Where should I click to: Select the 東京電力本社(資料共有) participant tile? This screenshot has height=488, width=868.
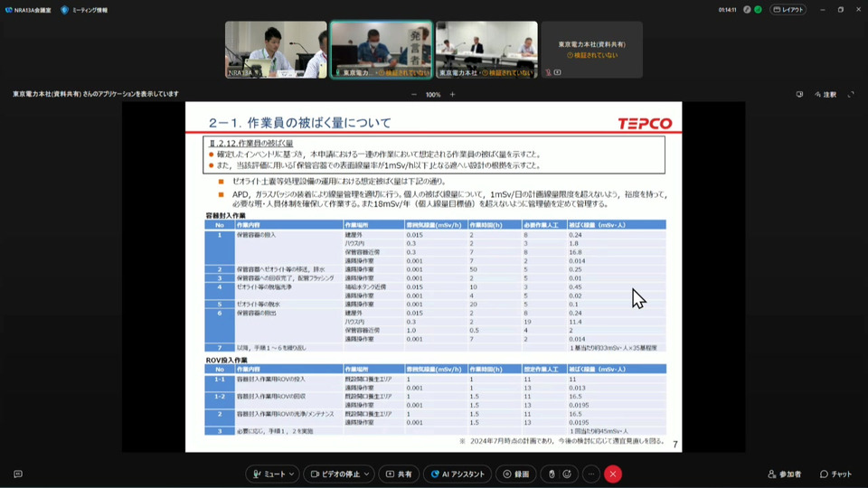(591, 50)
